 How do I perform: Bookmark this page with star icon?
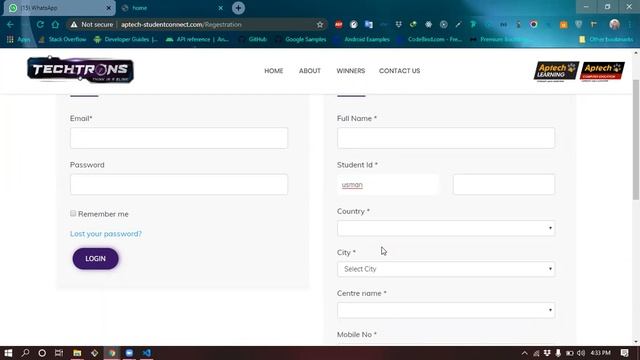(320, 24)
